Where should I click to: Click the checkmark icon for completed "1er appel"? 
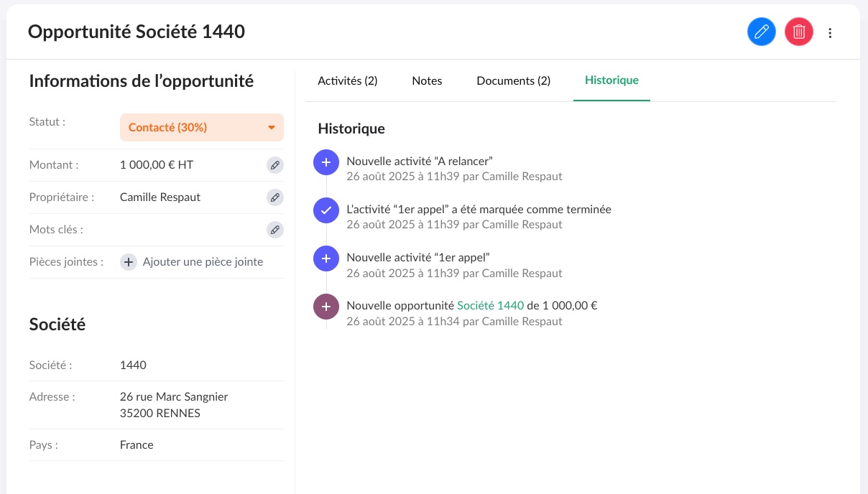[325, 210]
